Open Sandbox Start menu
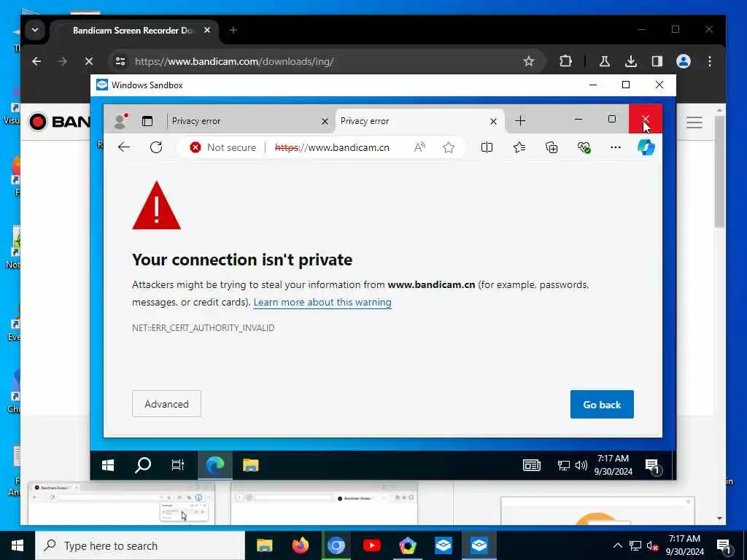The image size is (747, 560). (x=108, y=465)
